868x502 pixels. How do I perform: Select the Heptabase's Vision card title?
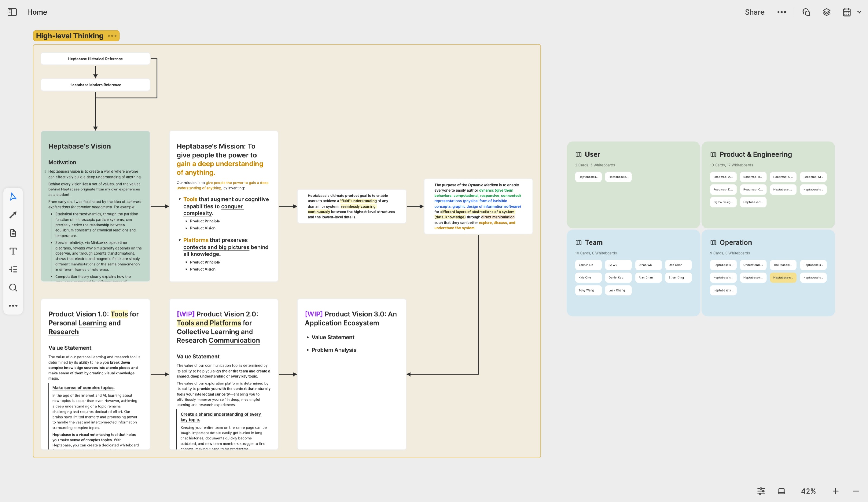80,146
